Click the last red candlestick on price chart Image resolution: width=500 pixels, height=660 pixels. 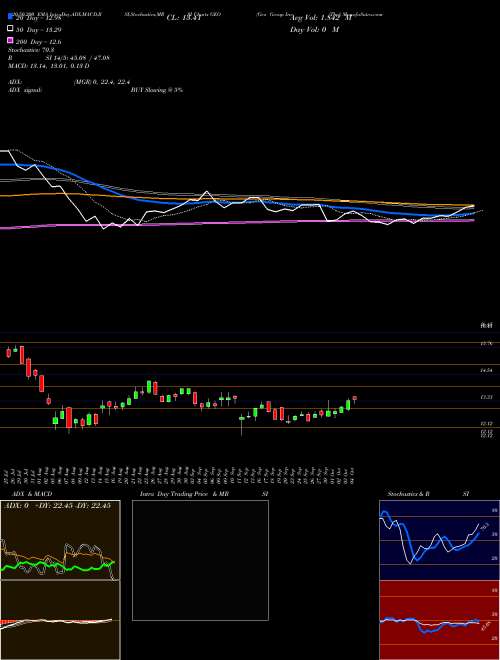coord(355,399)
